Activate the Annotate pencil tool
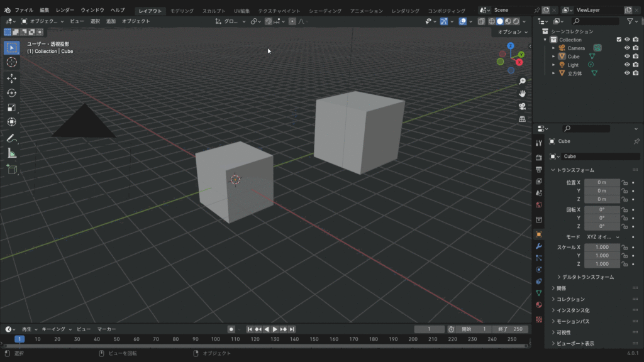Image resolution: width=644 pixels, height=362 pixels. [11, 138]
